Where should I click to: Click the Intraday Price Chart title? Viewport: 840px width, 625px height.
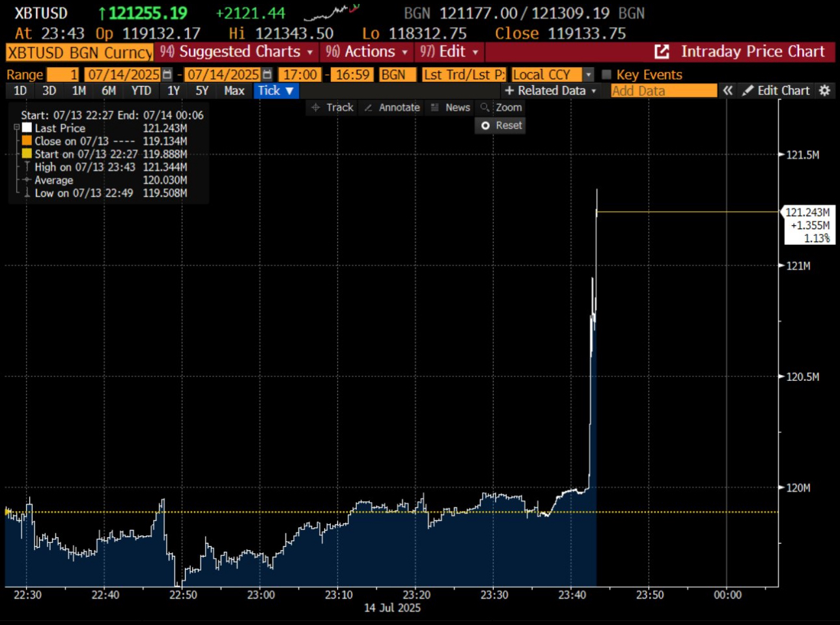(753, 51)
